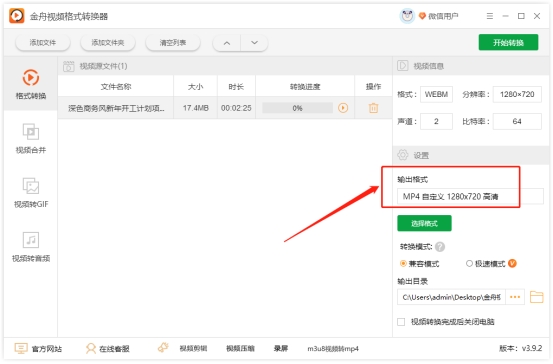Delete the file with trash icon
Viewport: 553px width, 364px height.
[373, 108]
